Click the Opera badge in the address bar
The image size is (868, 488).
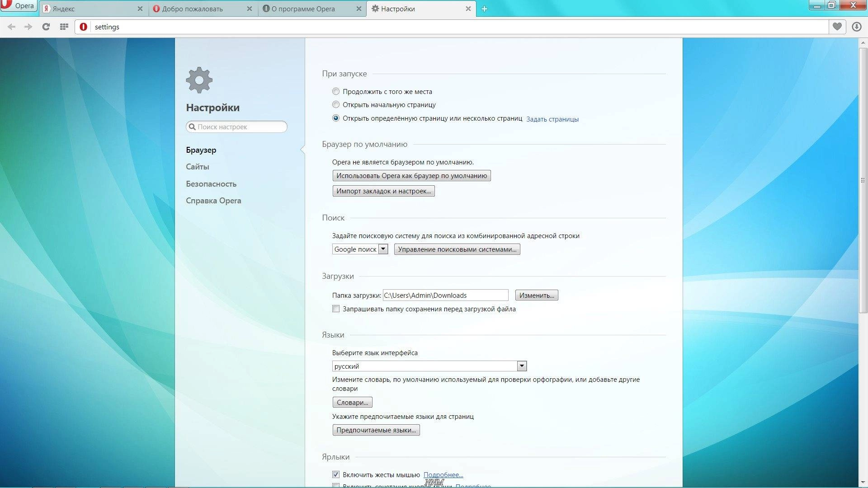pyautogui.click(x=84, y=27)
